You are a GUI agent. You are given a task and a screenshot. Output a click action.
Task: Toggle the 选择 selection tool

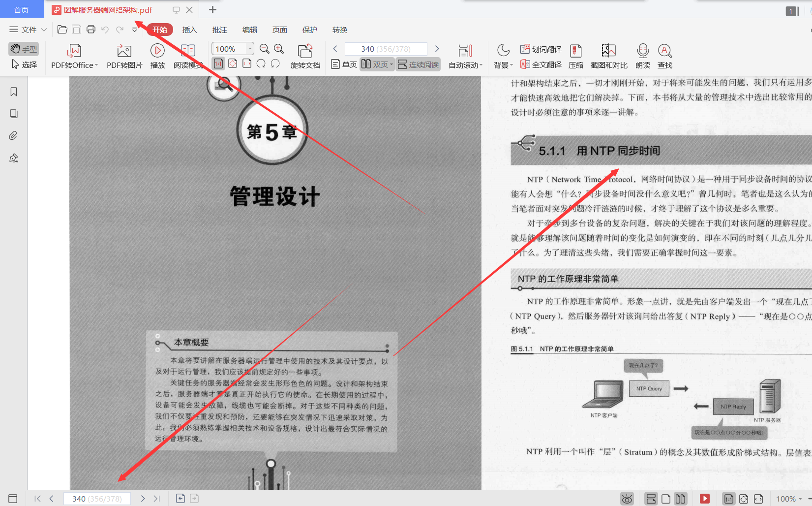point(24,64)
